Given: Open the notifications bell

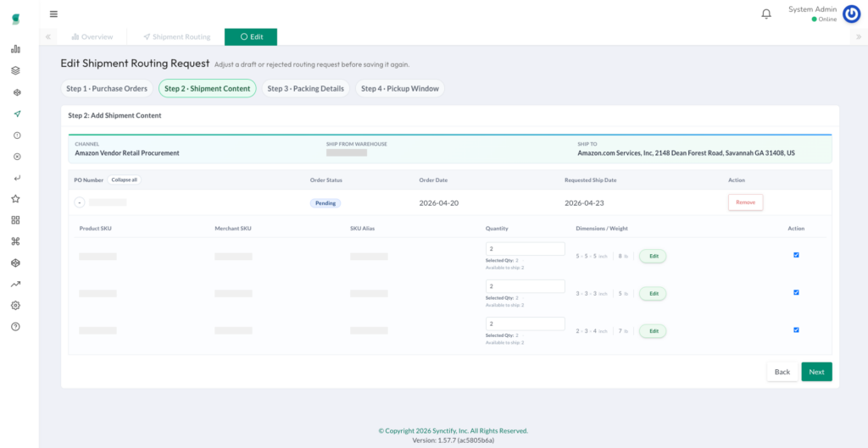Looking at the screenshot, I should [766, 14].
